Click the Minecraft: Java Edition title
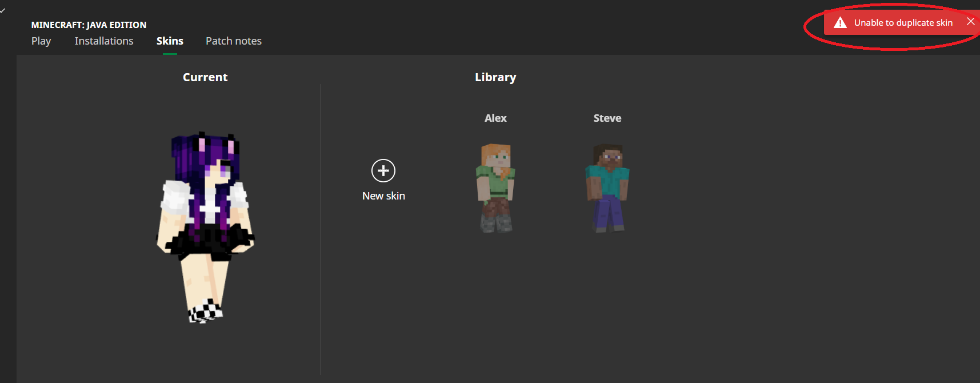Screen dimensions: 980x383 89,25
